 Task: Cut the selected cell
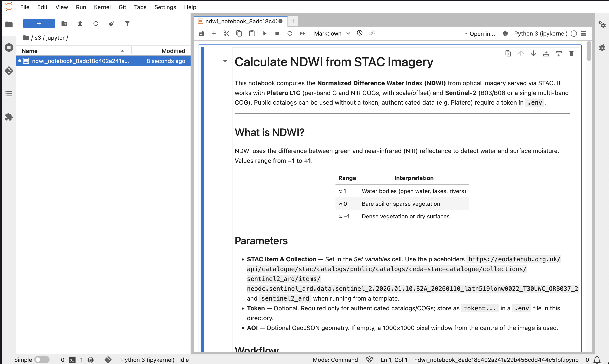226,33
